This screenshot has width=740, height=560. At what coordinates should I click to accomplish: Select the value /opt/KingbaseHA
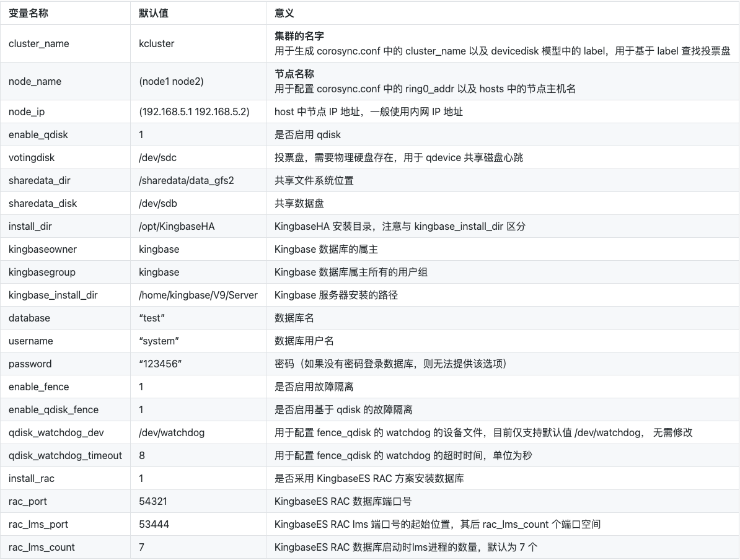point(177,227)
